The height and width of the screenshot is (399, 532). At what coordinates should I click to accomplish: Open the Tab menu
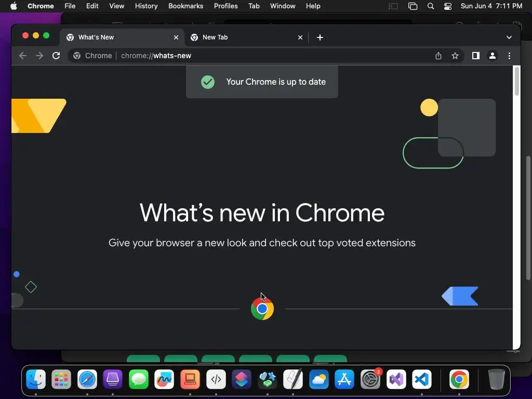(x=254, y=6)
